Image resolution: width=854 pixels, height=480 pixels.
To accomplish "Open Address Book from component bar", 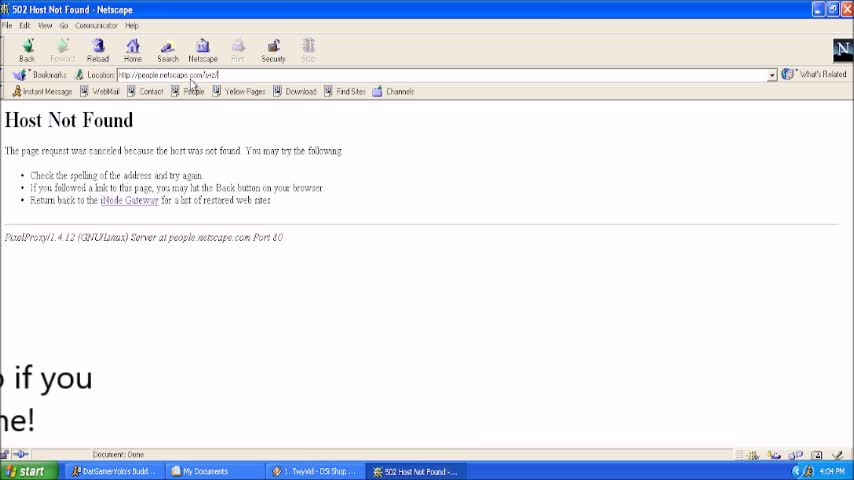I will coord(816,455).
